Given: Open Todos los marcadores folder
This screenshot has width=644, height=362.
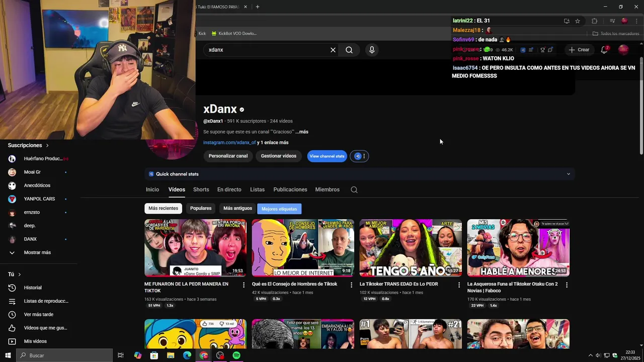Looking at the screenshot, I should tap(616, 34).
